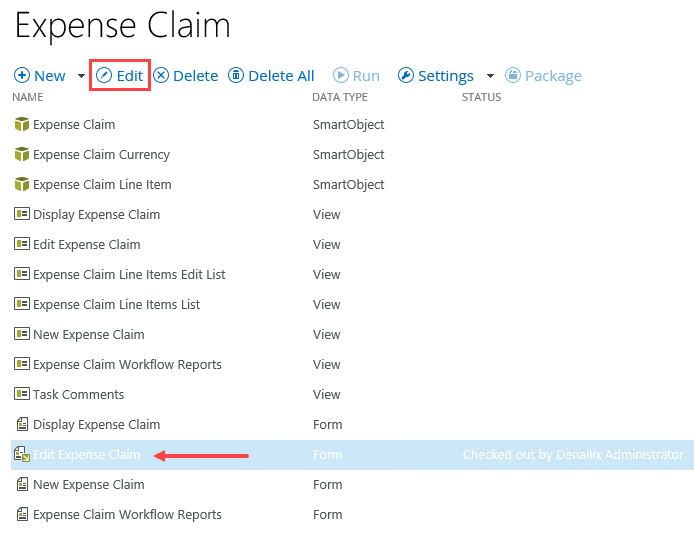Sort by the Name column header
The height and width of the screenshot is (535, 694).
coord(28,98)
